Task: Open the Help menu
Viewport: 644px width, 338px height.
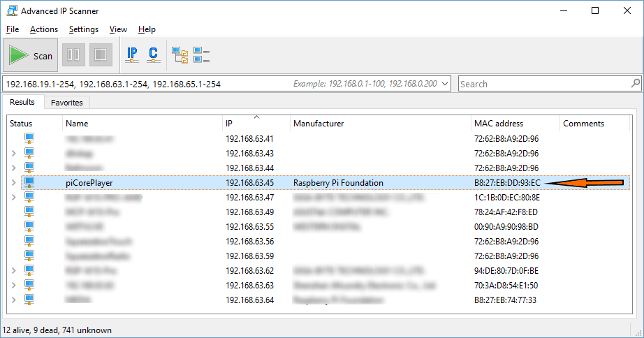Action: [x=147, y=29]
